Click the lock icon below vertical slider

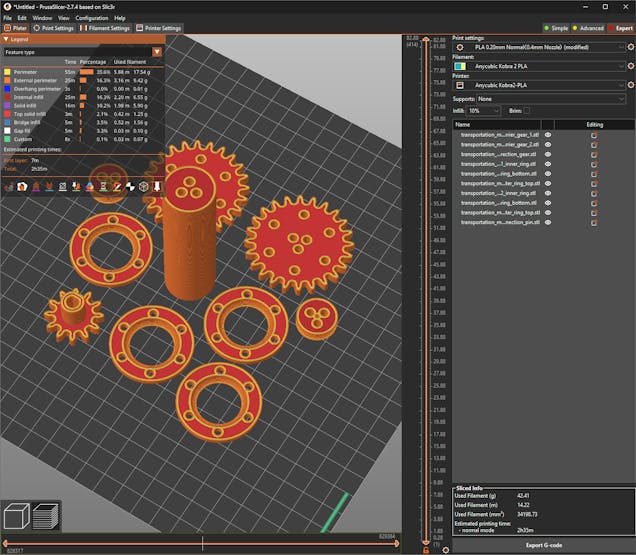click(425, 549)
